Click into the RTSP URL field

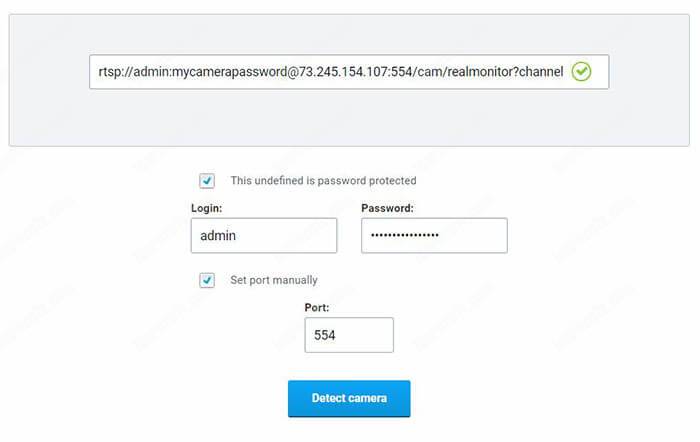pos(330,72)
